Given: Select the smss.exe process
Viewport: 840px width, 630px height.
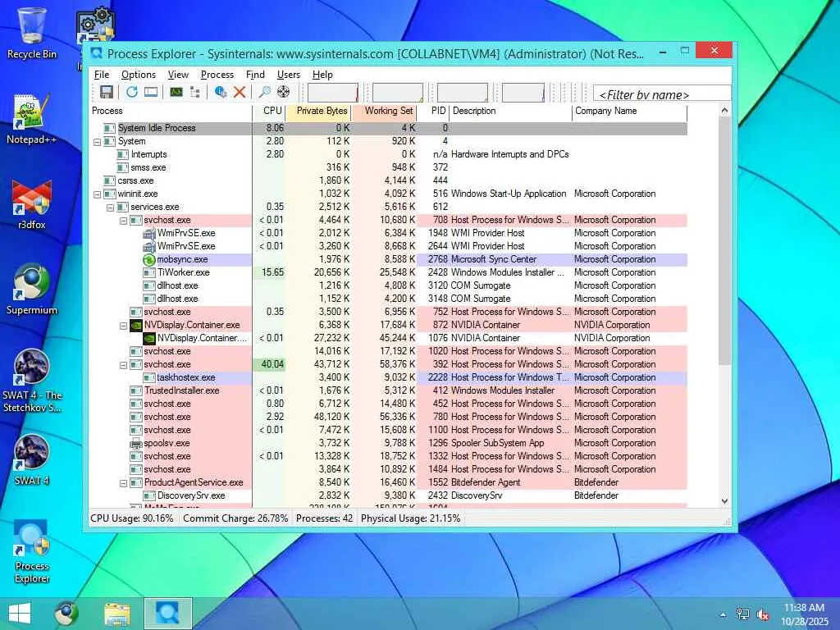Looking at the screenshot, I should click(x=148, y=167).
